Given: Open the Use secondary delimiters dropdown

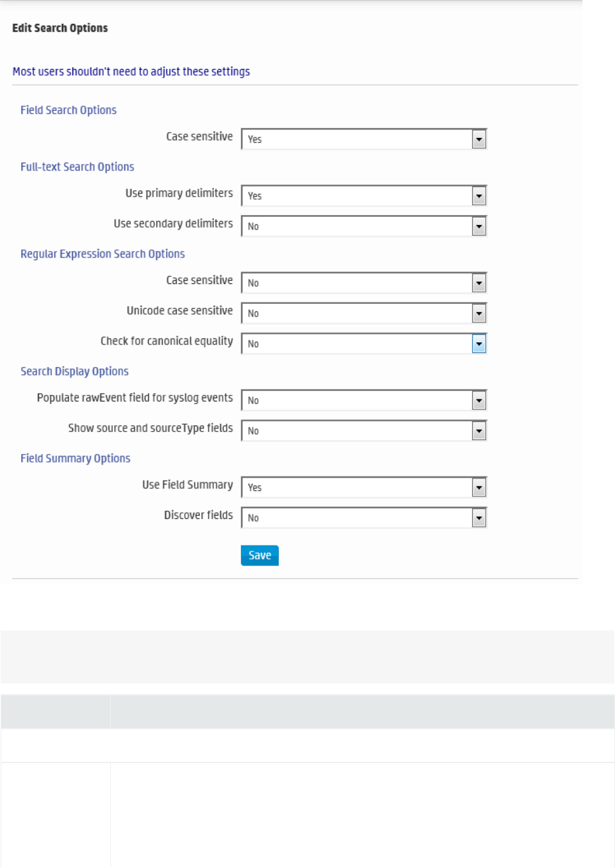Looking at the screenshot, I should (364, 226).
